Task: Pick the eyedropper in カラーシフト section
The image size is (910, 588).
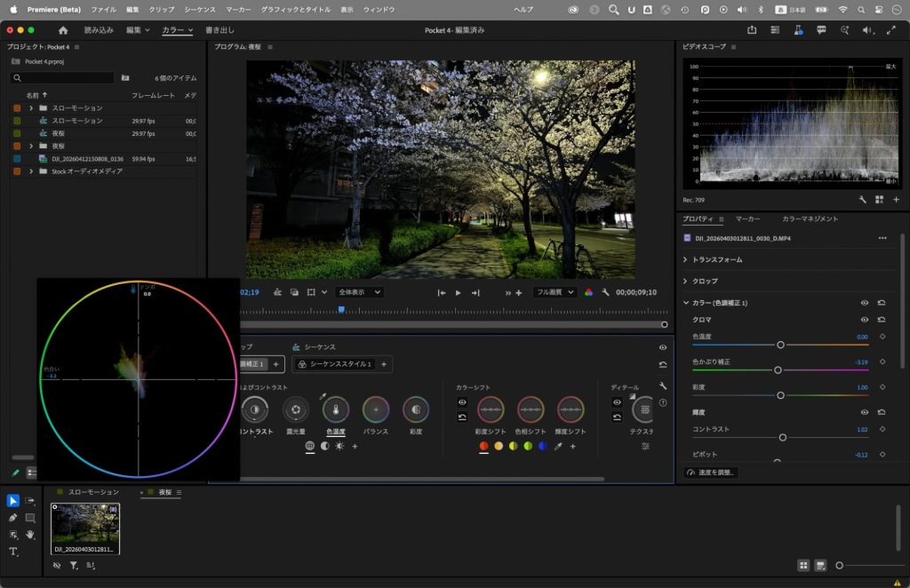Action: click(x=558, y=446)
